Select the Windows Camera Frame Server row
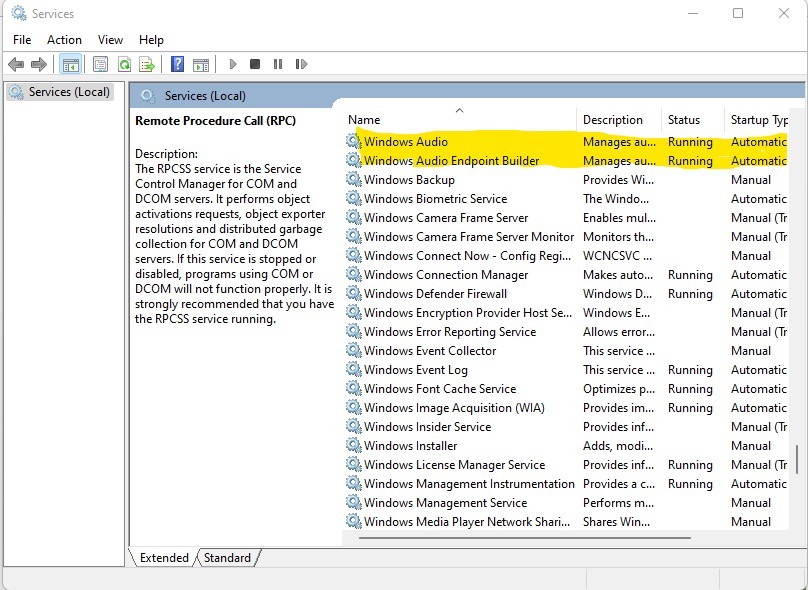The image size is (808, 590). click(566, 217)
